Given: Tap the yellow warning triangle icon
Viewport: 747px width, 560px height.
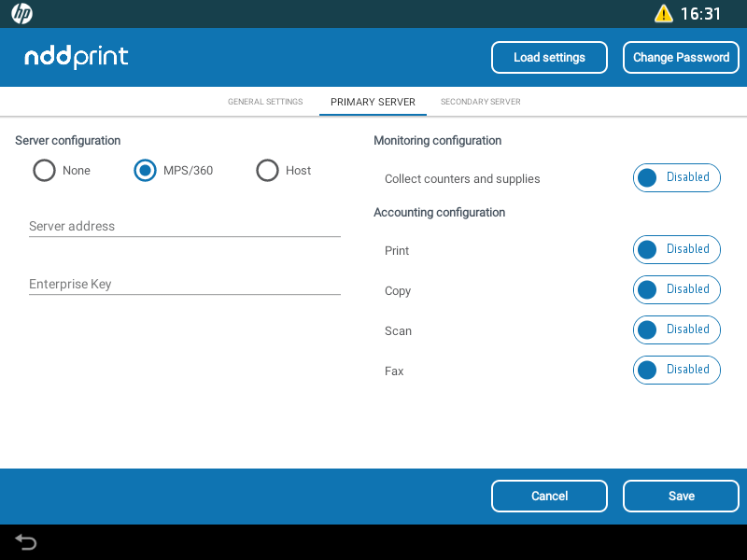Looking at the screenshot, I should coord(663,14).
